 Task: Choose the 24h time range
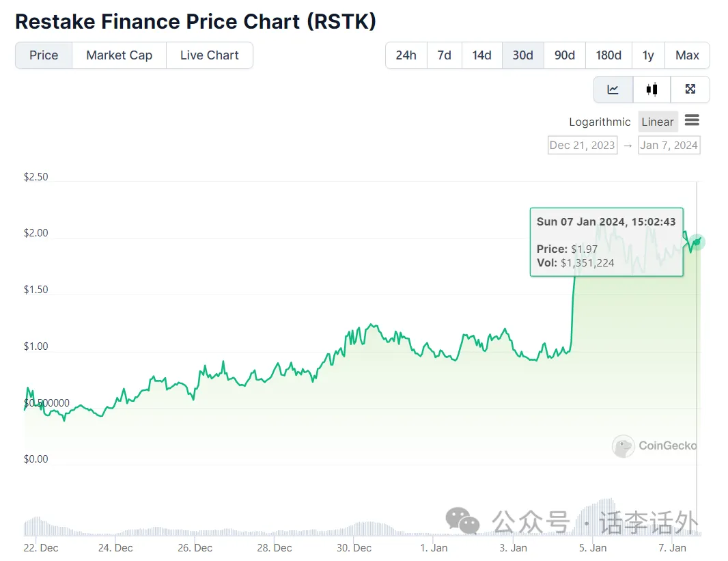[x=406, y=55]
